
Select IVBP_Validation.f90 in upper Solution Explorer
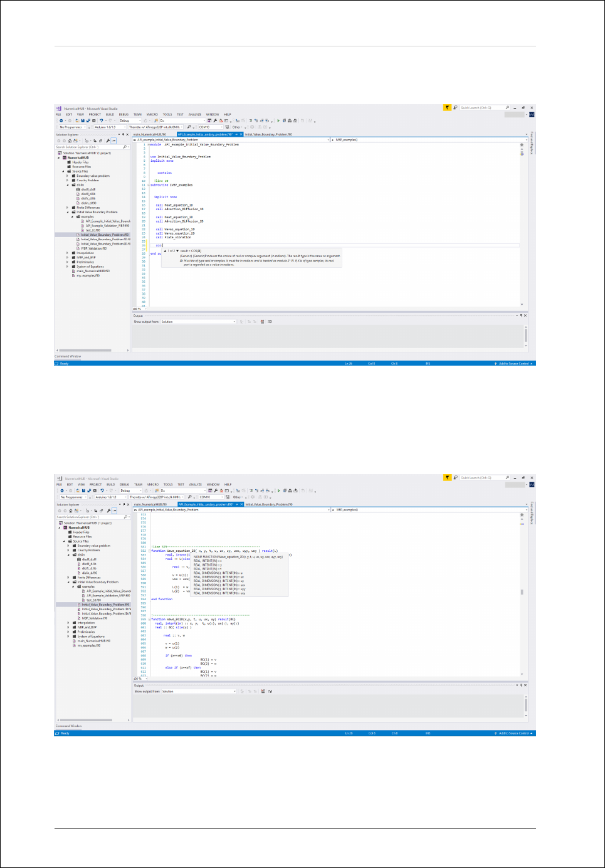[94, 248]
